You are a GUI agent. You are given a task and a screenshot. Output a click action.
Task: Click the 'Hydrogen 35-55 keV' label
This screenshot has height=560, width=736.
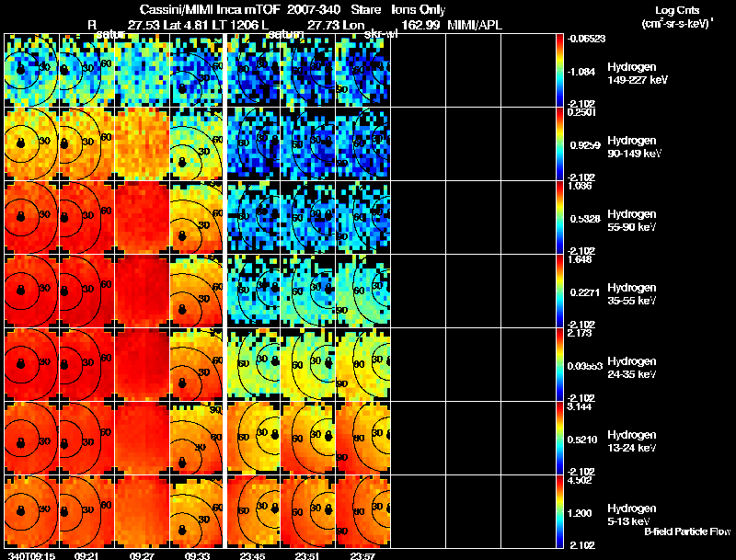(632, 294)
